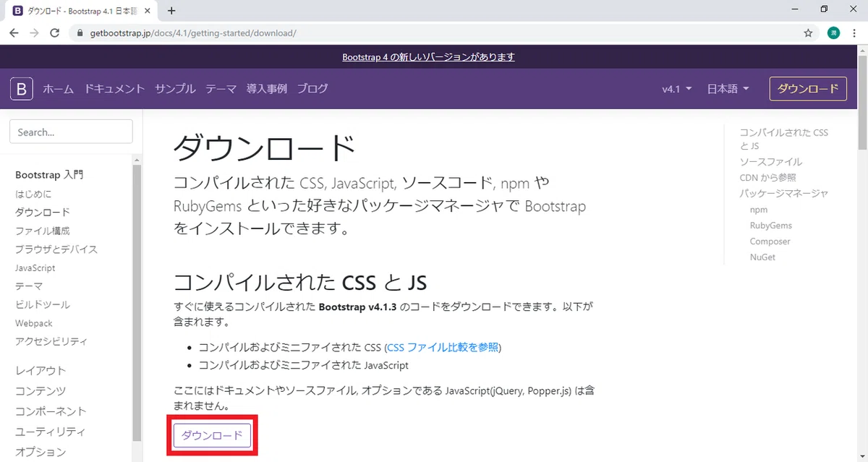Go back with the browser back arrow

[x=14, y=33]
